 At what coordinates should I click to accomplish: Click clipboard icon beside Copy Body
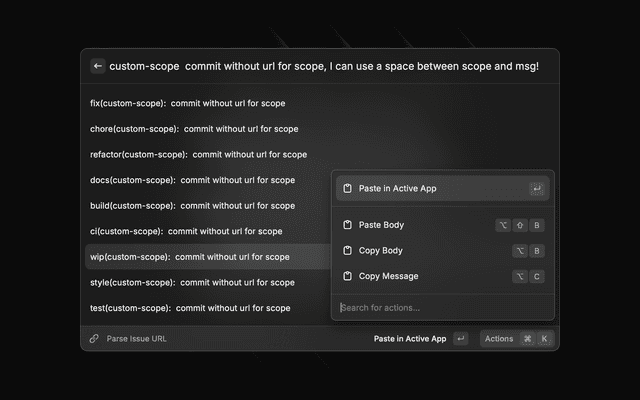(346, 250)
